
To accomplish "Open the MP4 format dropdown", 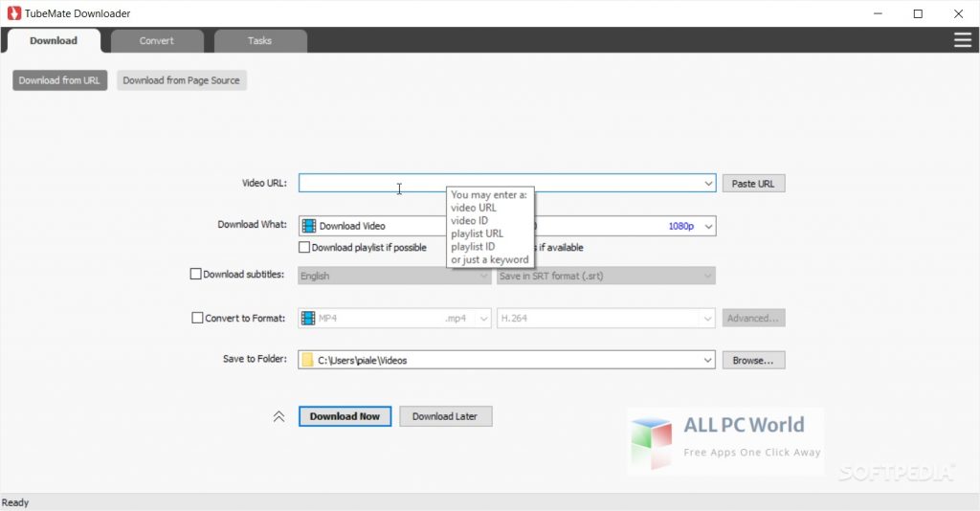I will (394, 318).
